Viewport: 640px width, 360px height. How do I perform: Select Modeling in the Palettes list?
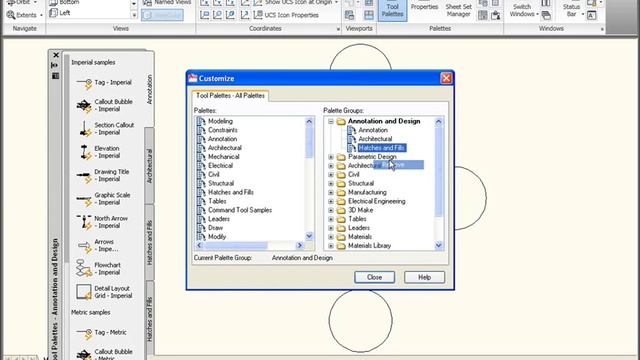[x=220, y=121]
